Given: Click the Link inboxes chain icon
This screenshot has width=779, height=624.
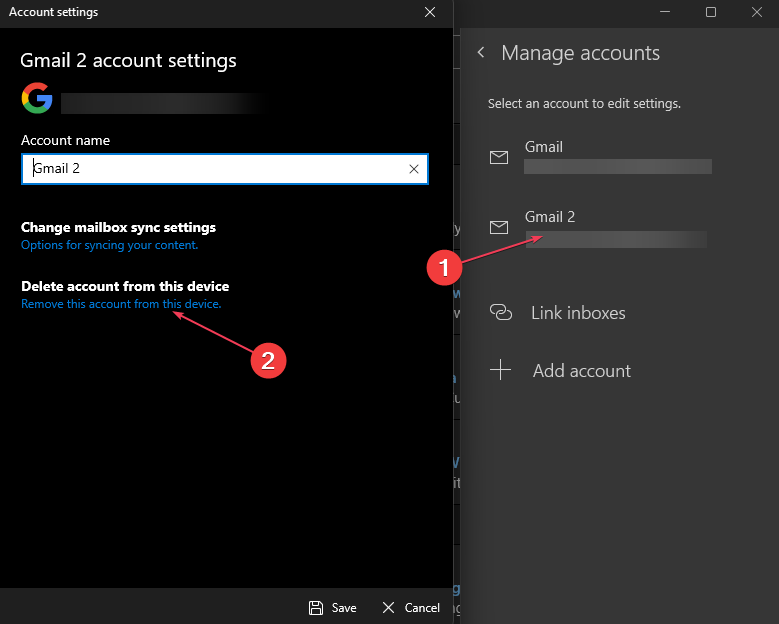Looking at the screenshot, I should click(501, 313).
